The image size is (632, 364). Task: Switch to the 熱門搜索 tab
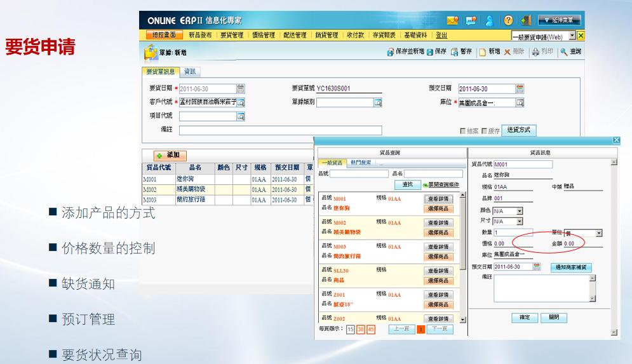tap(360, 163)
